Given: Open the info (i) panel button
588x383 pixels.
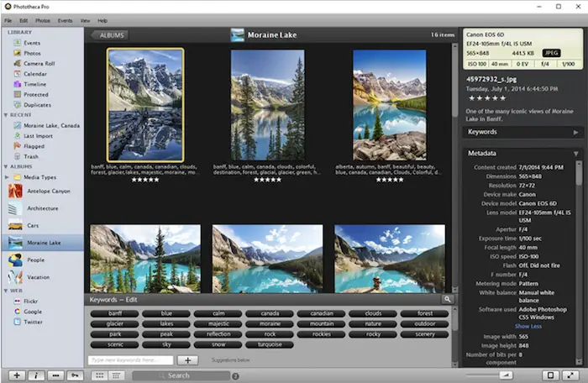Looking at the screenshot, I should coord(36,375).
